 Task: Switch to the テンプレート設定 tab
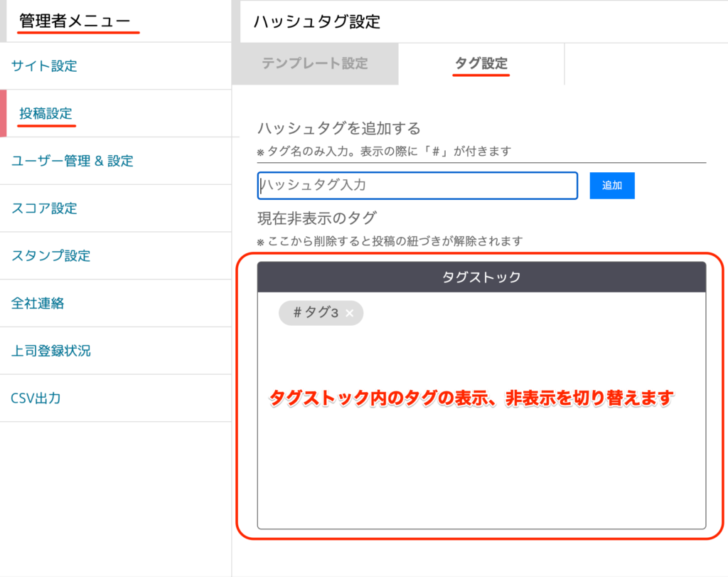point(314,63)
